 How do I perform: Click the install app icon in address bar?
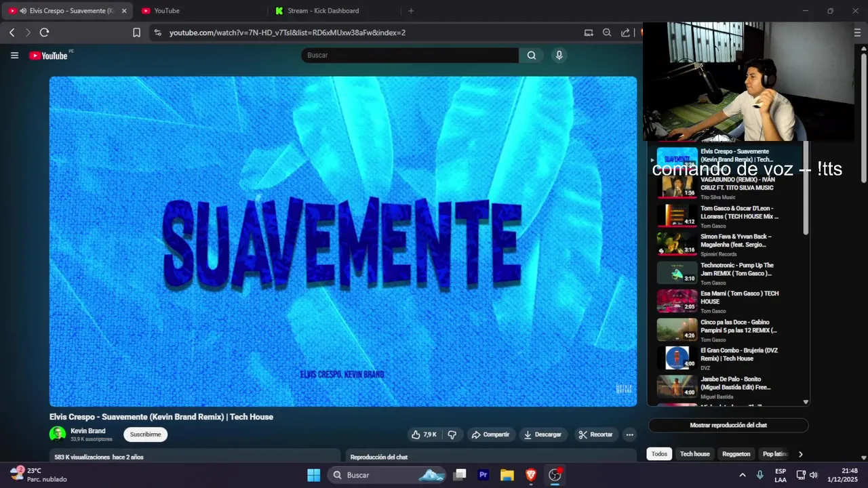point(589,33)
